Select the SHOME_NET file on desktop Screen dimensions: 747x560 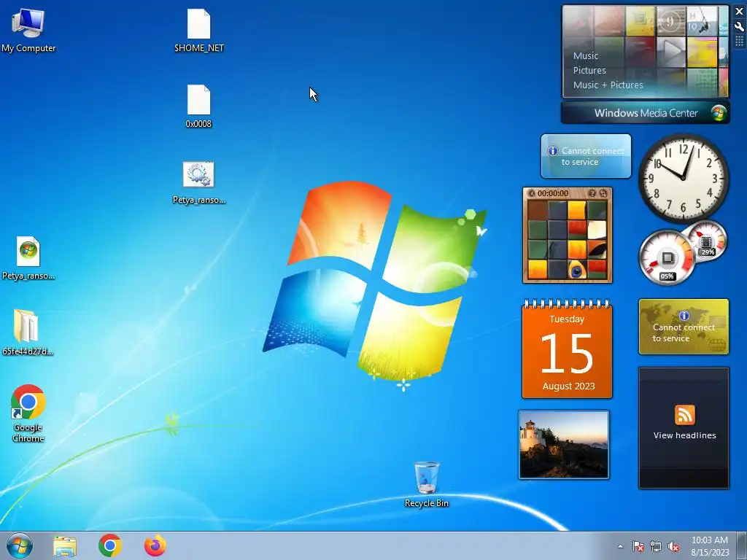click(198, 30)
